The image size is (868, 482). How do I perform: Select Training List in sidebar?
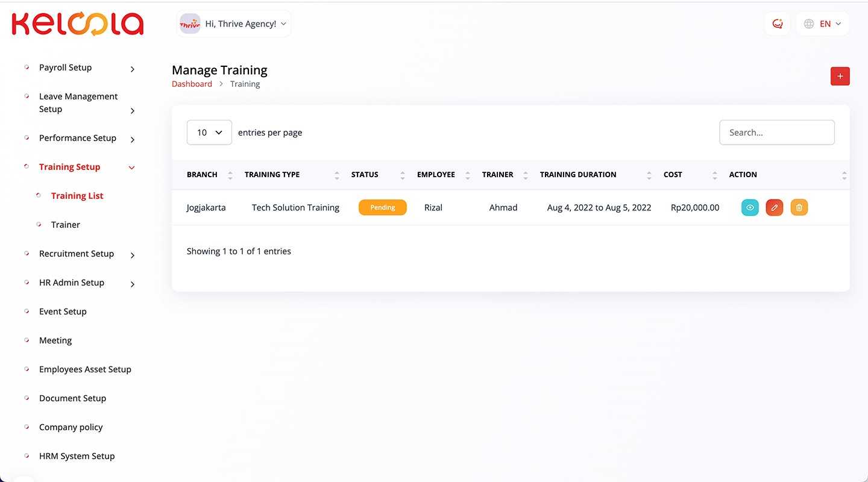(x=77, y=196)
